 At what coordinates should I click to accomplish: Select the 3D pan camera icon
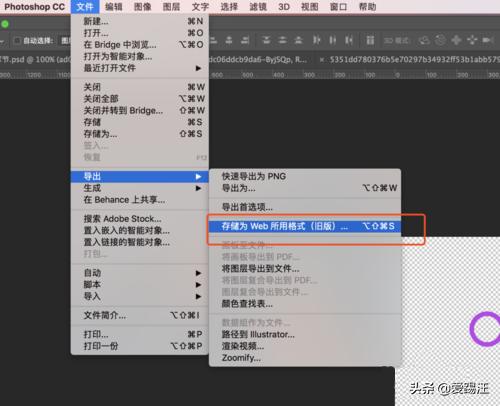456,40
